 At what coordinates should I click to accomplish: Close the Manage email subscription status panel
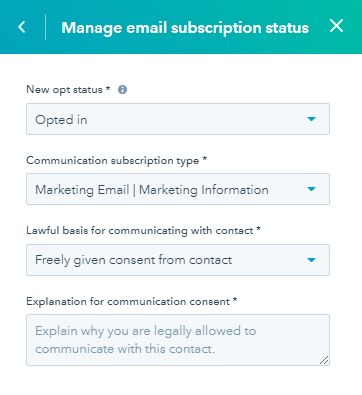tap(336, 26)
